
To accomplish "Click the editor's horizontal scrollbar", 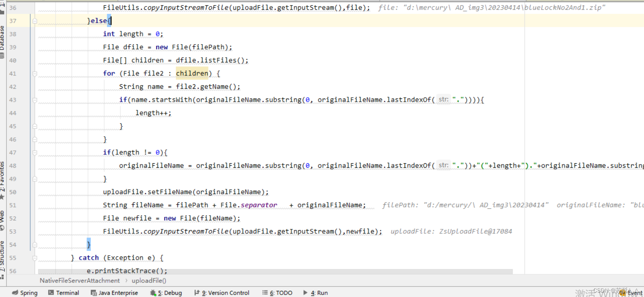I will click(x=275, y=271).
